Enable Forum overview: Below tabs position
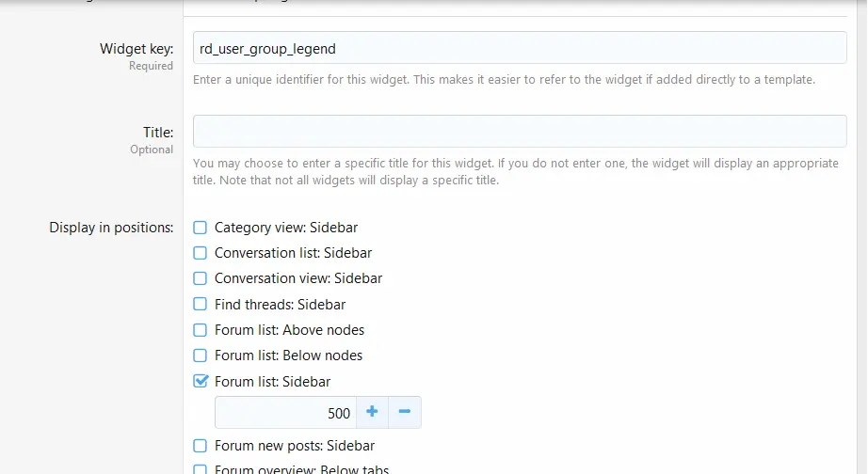 200,469
